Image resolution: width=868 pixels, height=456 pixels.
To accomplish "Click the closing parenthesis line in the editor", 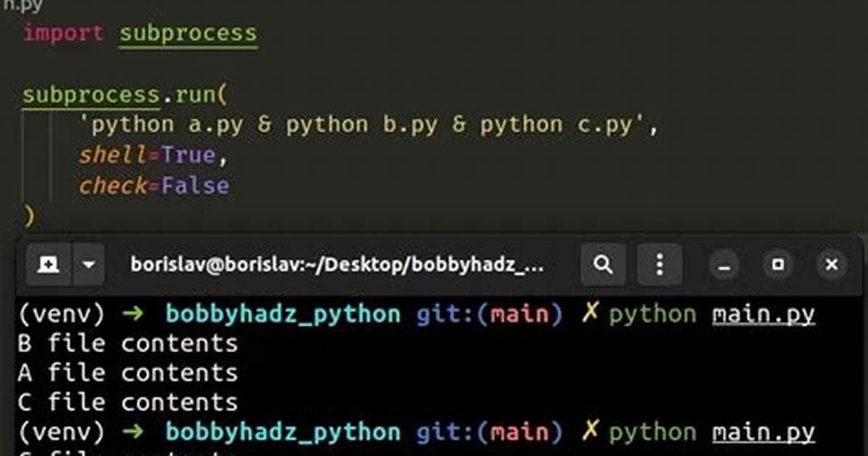I will point(29,216).
